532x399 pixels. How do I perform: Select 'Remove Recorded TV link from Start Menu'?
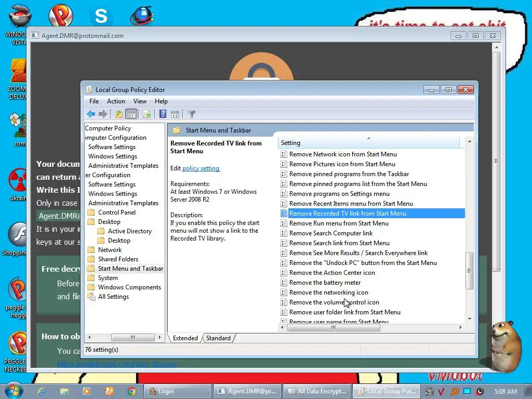tap(348, 214)
